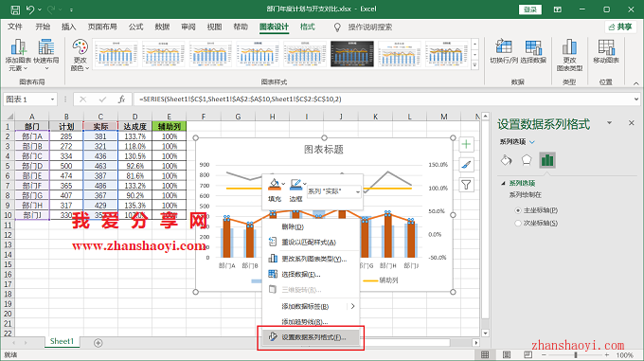Click the chart title text

[x=324, y=150]
